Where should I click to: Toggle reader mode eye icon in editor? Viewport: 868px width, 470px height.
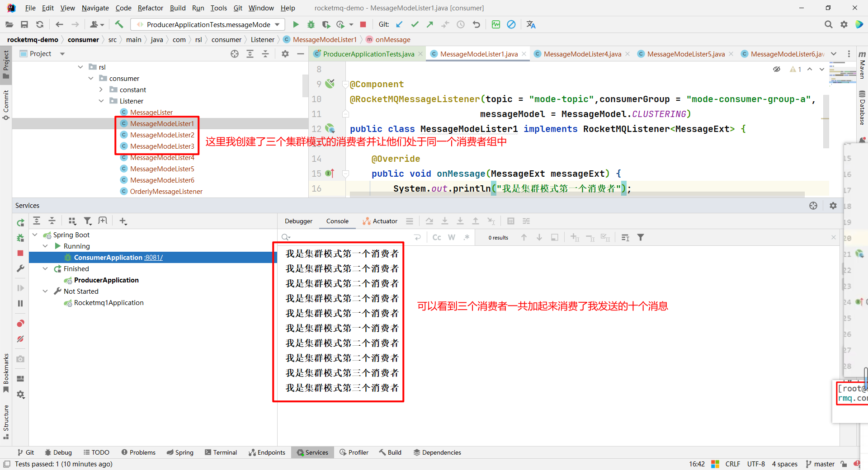click(777, 69)
